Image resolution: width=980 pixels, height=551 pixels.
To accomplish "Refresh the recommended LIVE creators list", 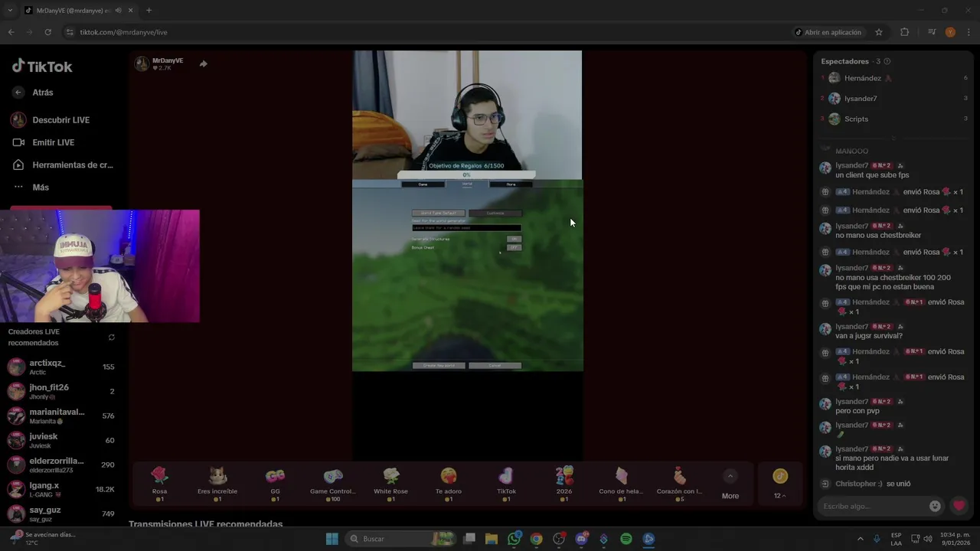I will (x=112, y=337).
